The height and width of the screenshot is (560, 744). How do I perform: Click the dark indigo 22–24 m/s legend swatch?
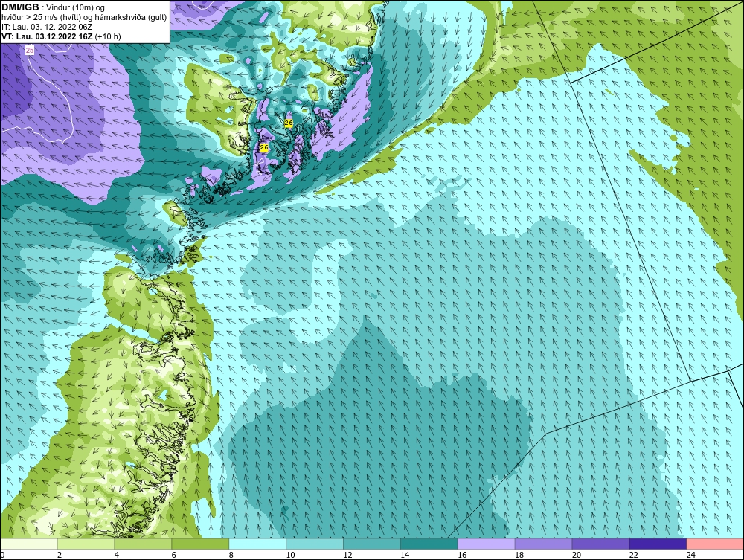(658, 544)
